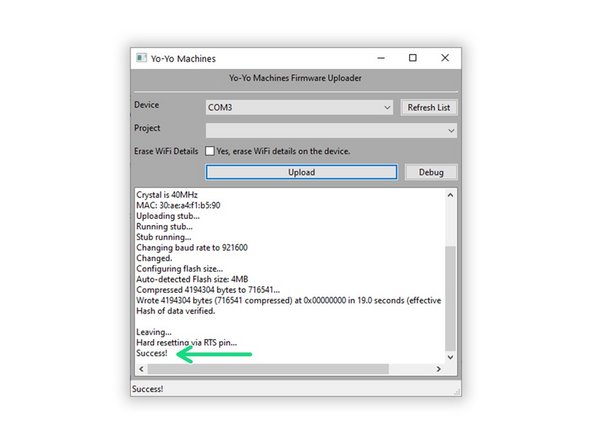
Task: Click 'Leaving...' log line
Action: click(154, 332)
